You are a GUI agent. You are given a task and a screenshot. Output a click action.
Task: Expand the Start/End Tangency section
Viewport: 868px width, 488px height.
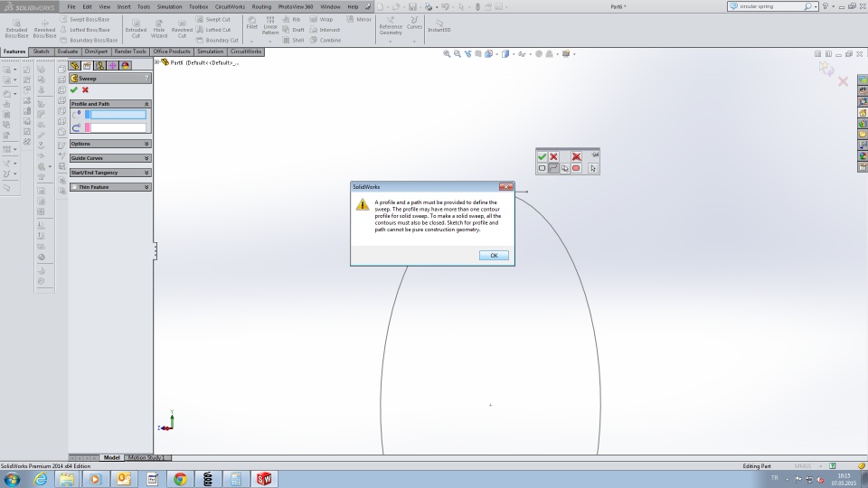(146, 173)
